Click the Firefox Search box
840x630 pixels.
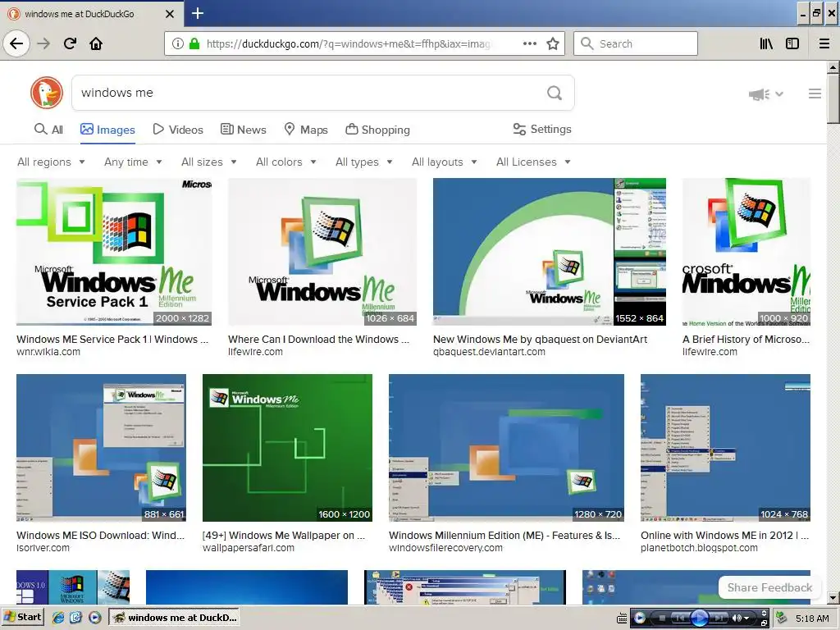point(636,43)
